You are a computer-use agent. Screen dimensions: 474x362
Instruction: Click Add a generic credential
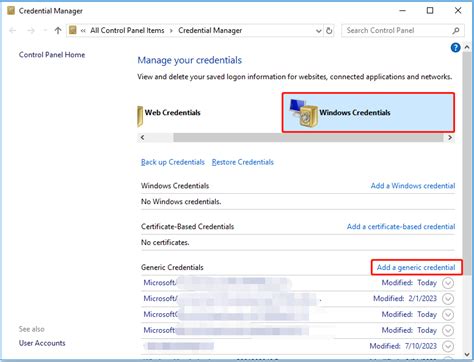click(416, 267)
